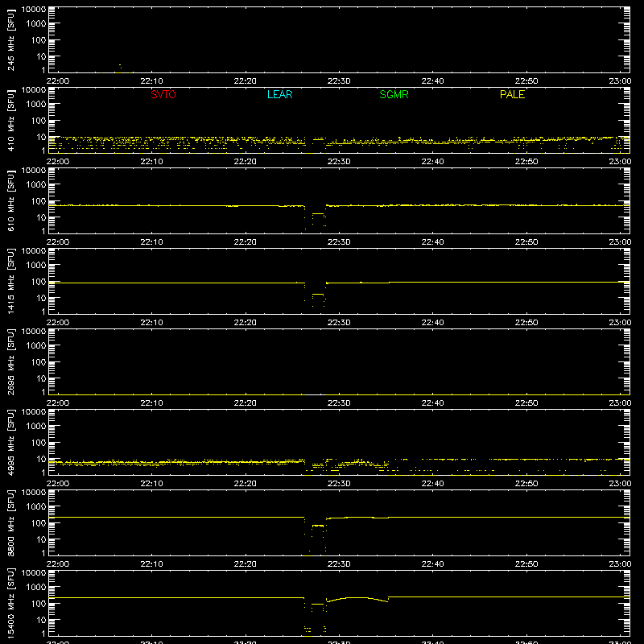The width and height of the screenshot is (644, 644).
Task: Select the 8800 MHz [SFU] axis label
Action: (10, 522)
